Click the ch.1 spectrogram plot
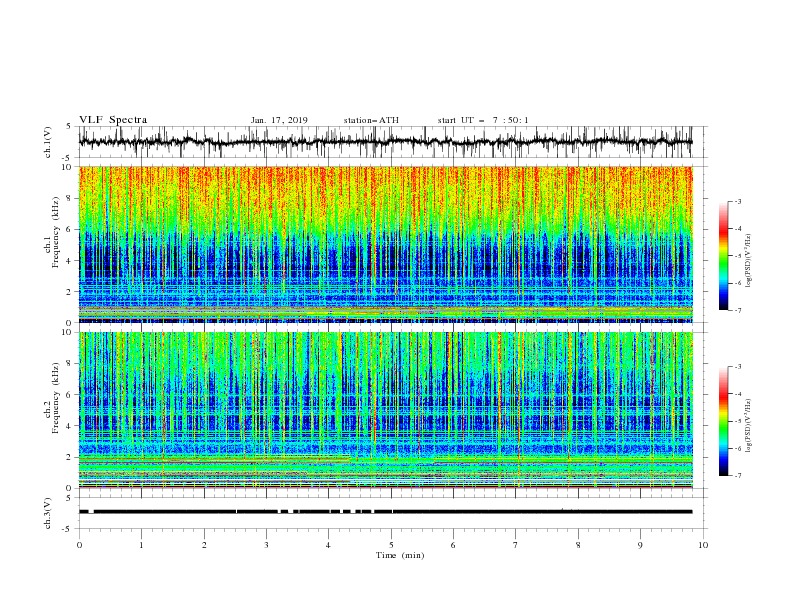 point(386,244)
